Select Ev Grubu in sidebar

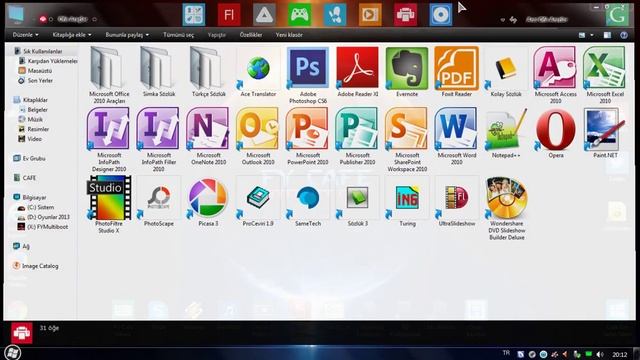[29, 158]
